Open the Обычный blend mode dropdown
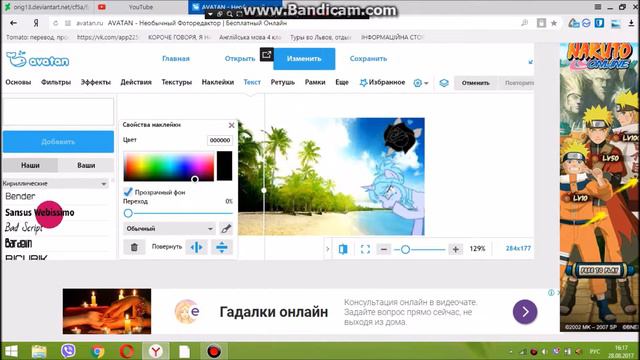The width and height of the screenshot is (640, 360). coord(169,229)
